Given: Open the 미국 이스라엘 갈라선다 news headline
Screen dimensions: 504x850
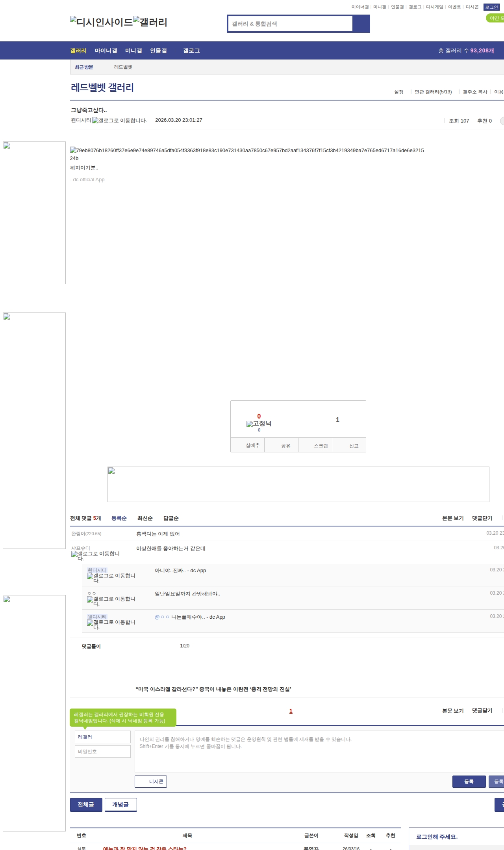Looking at the screenshot, I should 213,689.
